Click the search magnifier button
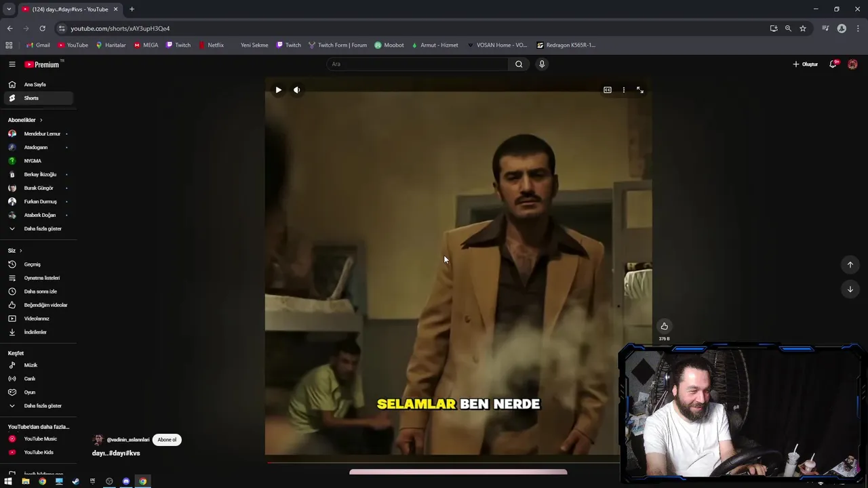This screenshot has width=868, height=488. [519, 64]
